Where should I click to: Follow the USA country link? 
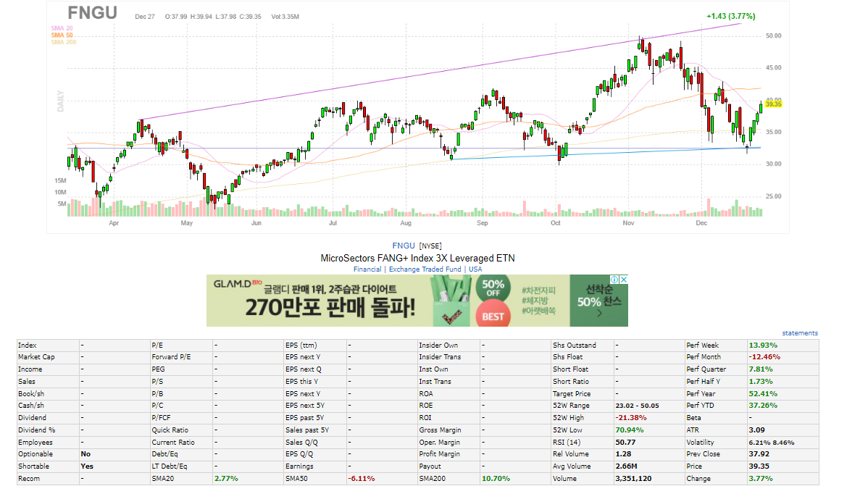pos(475,269)
